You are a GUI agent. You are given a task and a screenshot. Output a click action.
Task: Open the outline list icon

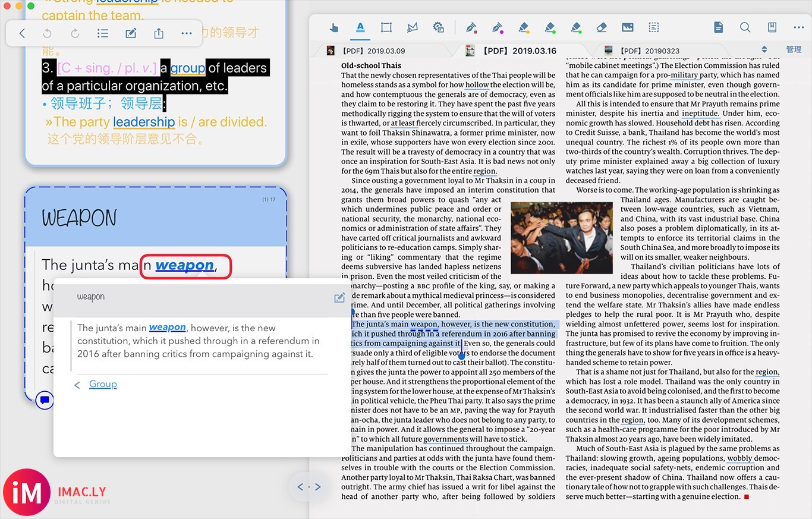tap(102, 33)
